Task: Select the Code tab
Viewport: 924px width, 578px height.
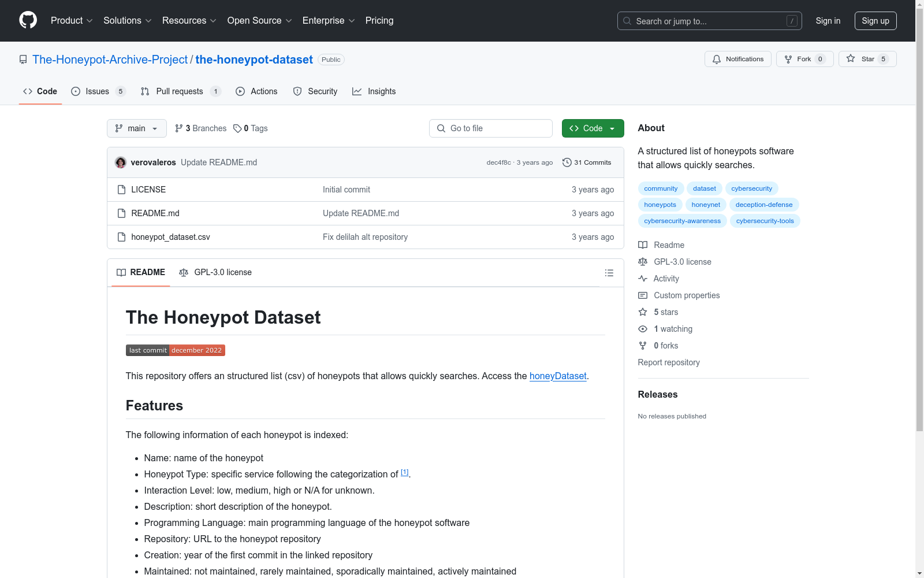Action: click(x=40, y=91)
